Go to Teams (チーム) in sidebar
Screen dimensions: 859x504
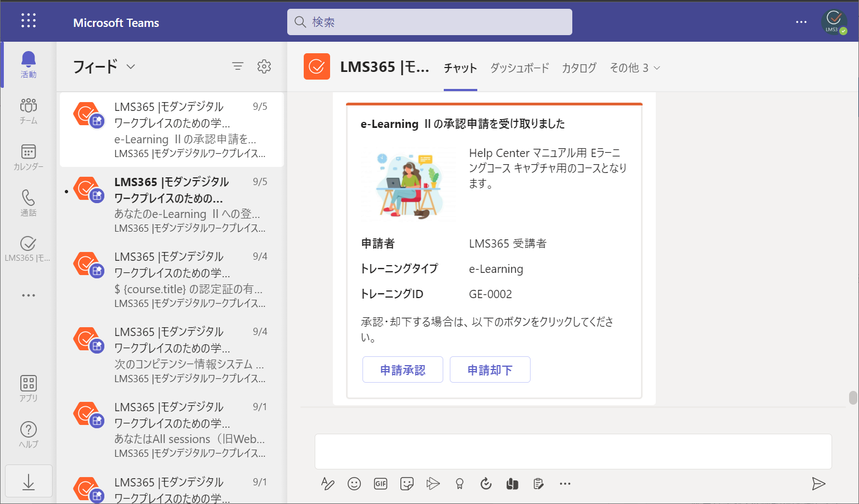29,111
